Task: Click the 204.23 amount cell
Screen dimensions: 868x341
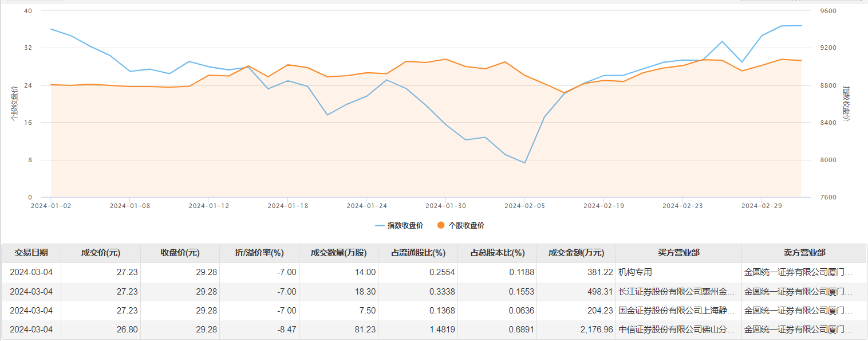Action: tap(577, 311)
